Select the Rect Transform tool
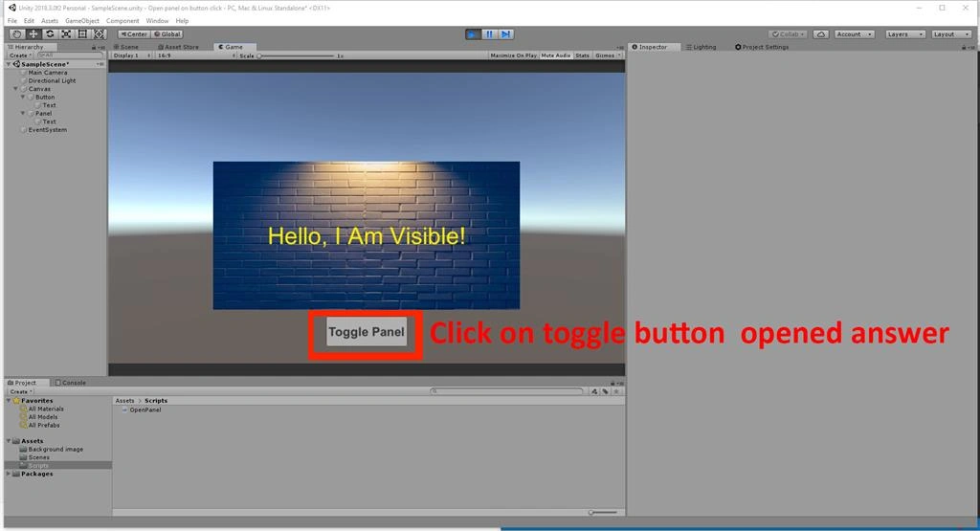The height and width of the screenshot is (531, 980). 82,34
